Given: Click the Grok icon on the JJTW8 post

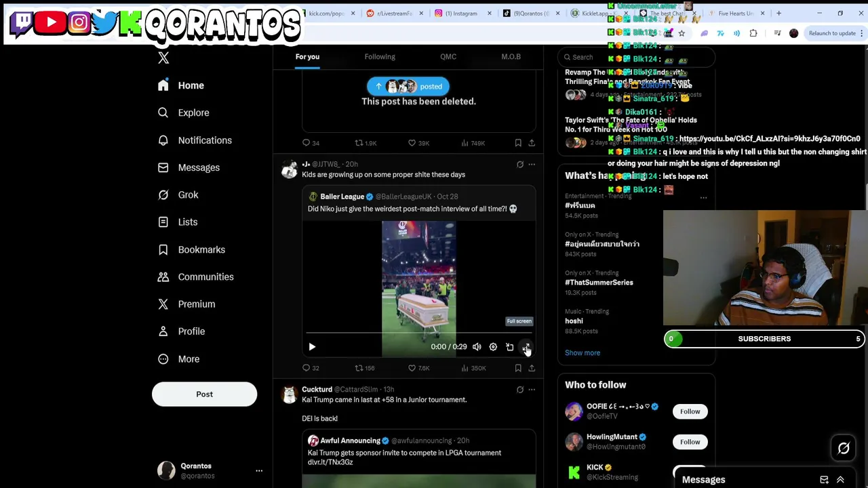Looking at the screenshot, I should (520, 164).
